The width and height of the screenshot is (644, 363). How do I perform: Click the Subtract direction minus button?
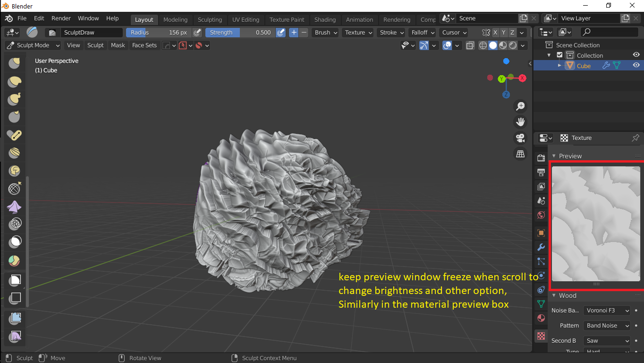click(304, 33)
